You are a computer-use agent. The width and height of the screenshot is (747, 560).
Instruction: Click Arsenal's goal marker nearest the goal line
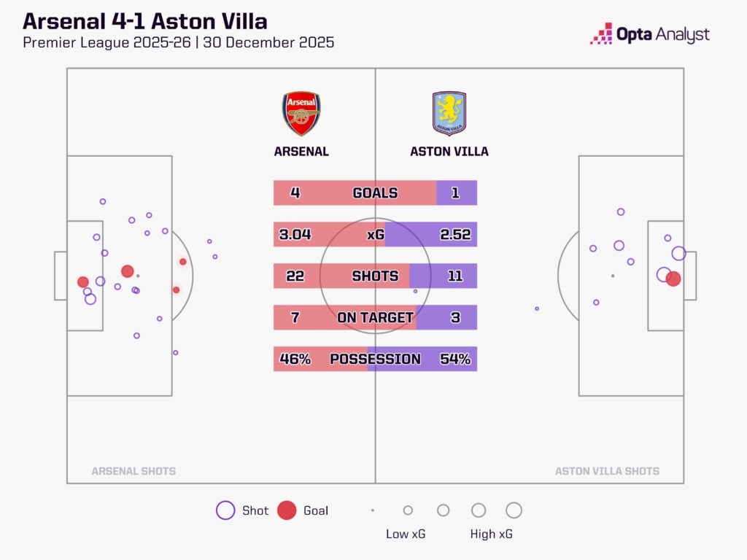click(x=83, y=282)
